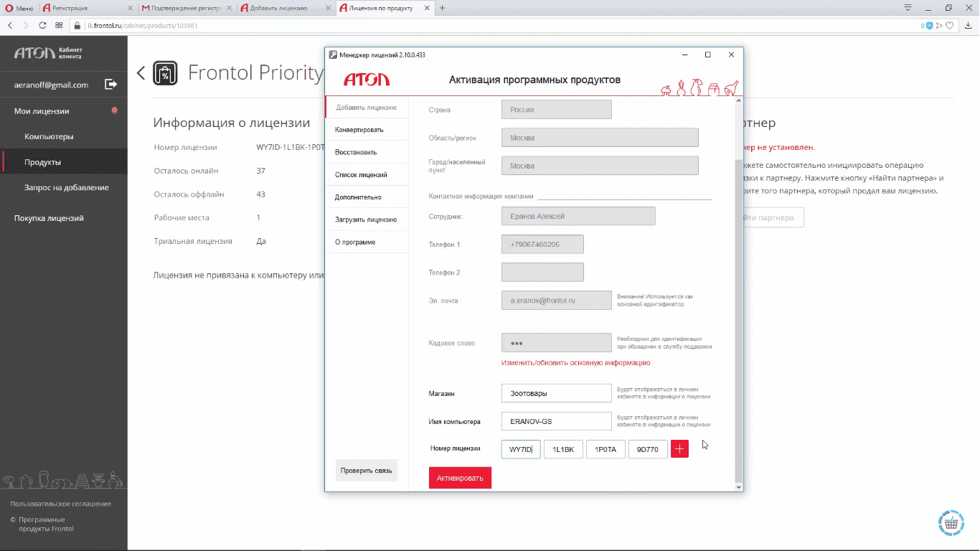
Task: Select Добавить лицензию in the license manager menu
Action: click(x=366, y=108)
